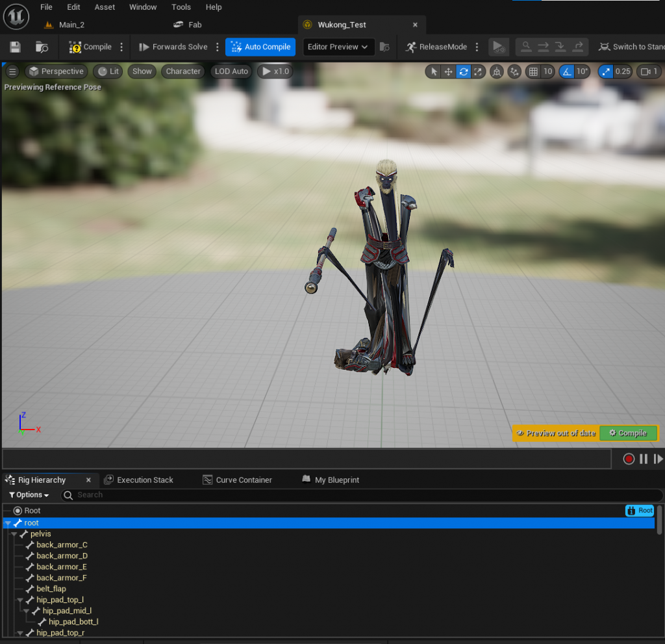Switch to Execution Stack tab
The width and height of the screenshot is (665, 644).
coord(139,480)
